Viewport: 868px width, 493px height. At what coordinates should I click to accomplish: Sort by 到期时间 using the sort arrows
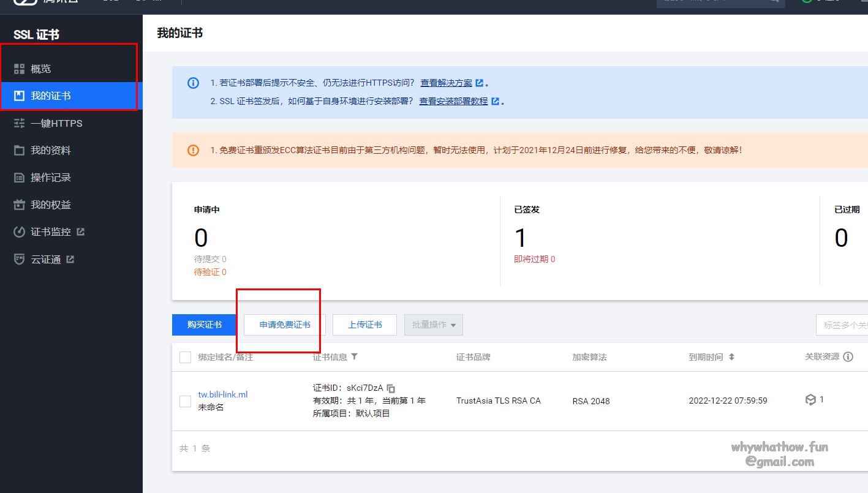(x=731, y=357)
